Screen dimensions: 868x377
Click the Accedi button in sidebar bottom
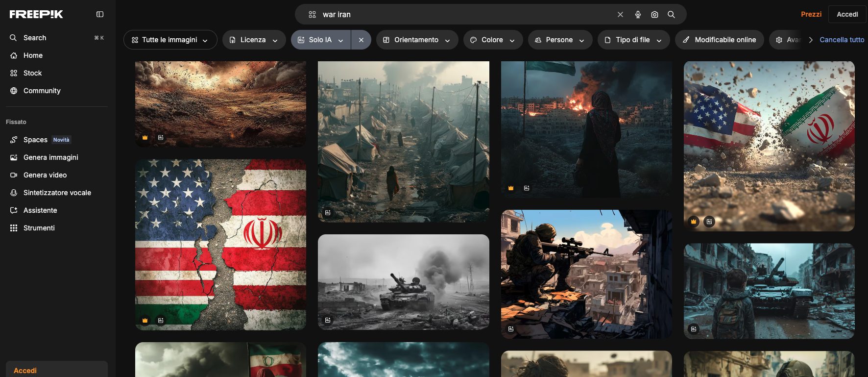point(57,370)
